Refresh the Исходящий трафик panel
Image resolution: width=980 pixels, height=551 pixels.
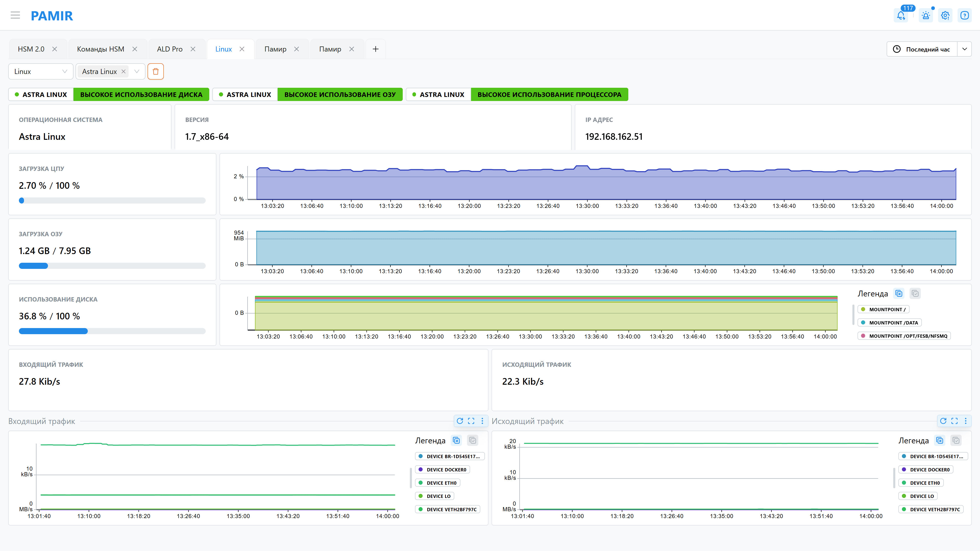[x=944, y=421]
